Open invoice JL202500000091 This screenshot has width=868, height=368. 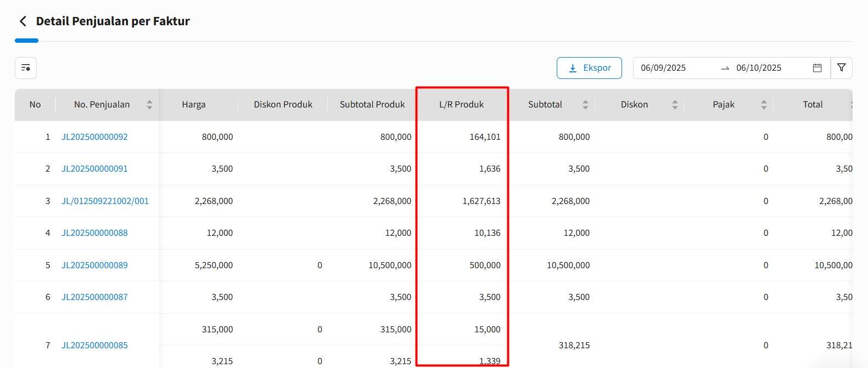[94, 169]
